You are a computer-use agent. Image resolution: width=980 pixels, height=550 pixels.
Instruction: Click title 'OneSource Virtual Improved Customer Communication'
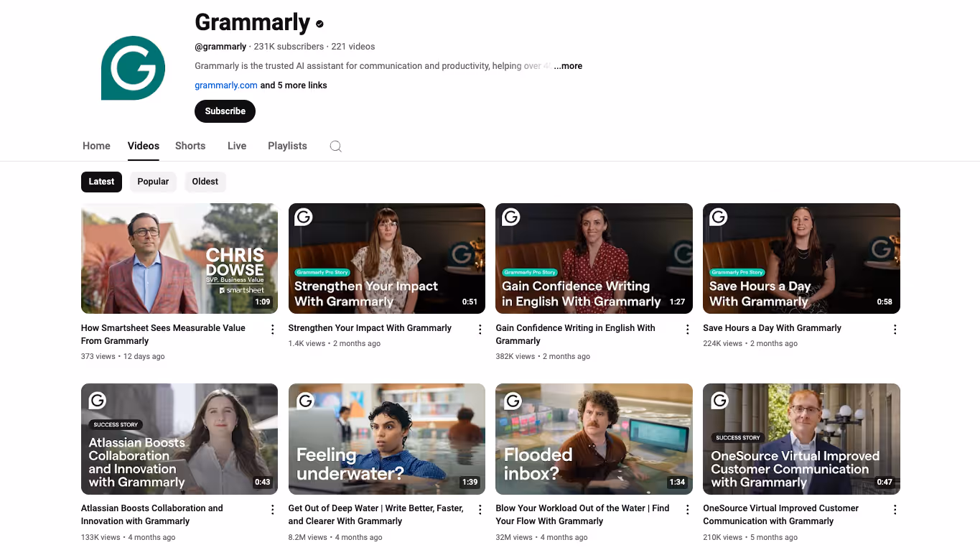781,515
